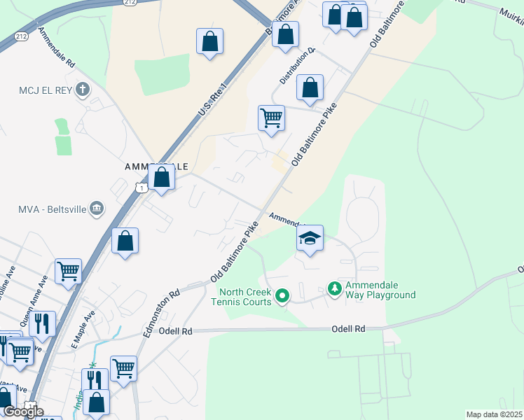Click the shopping bag marker below Distribution Dr

[x=310, y=88]
